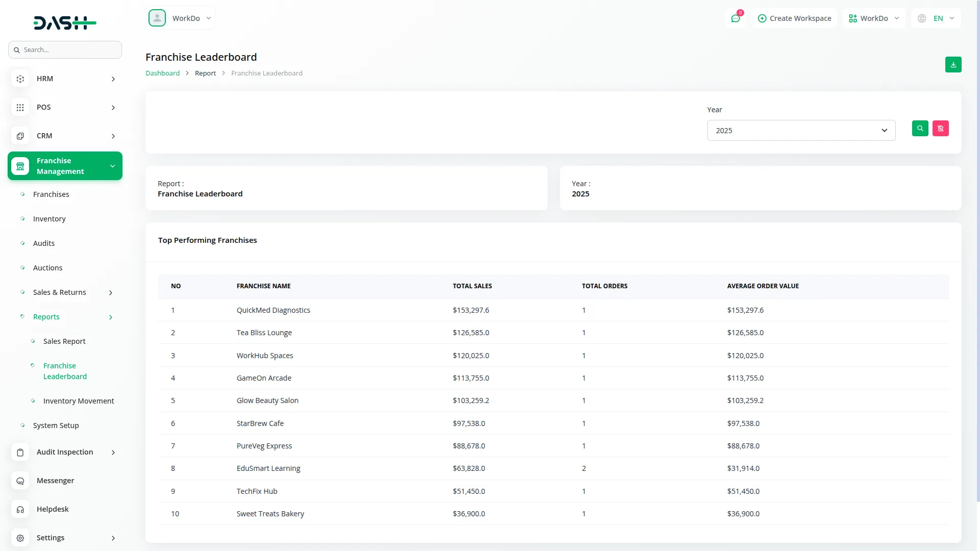Click the red reset filter icon
The width and height of the screenshot is (980, 551).
(x=940, y=129)
